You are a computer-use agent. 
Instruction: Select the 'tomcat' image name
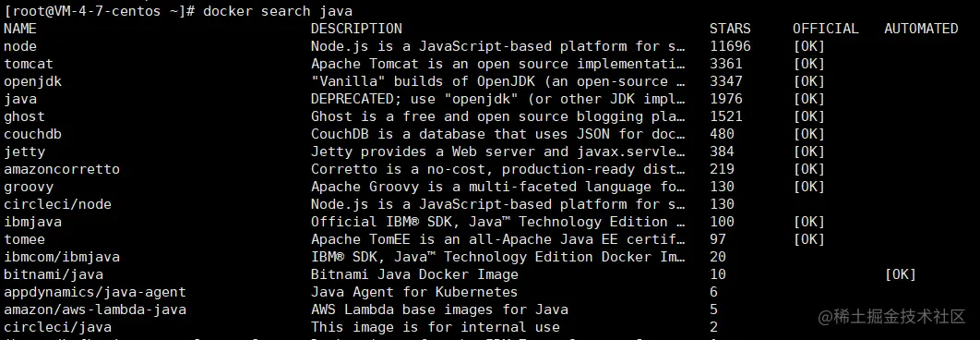[x=29, y=63]
